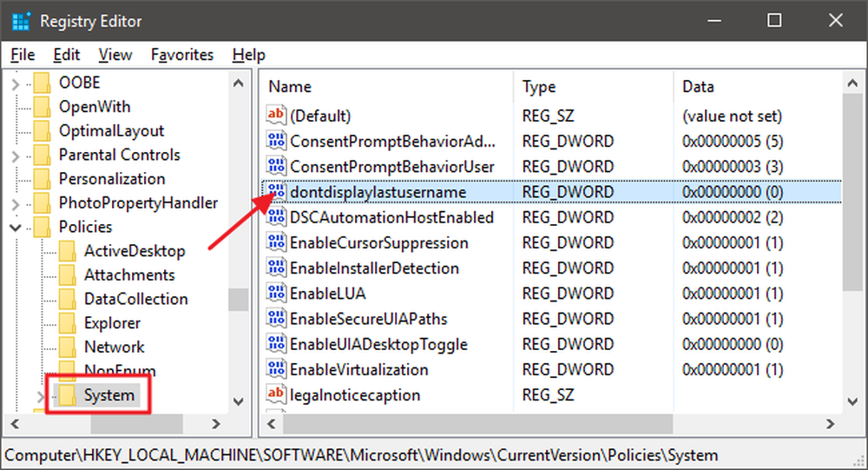
Task: Click the Explorer folder icon
Action: click(67, 322)
